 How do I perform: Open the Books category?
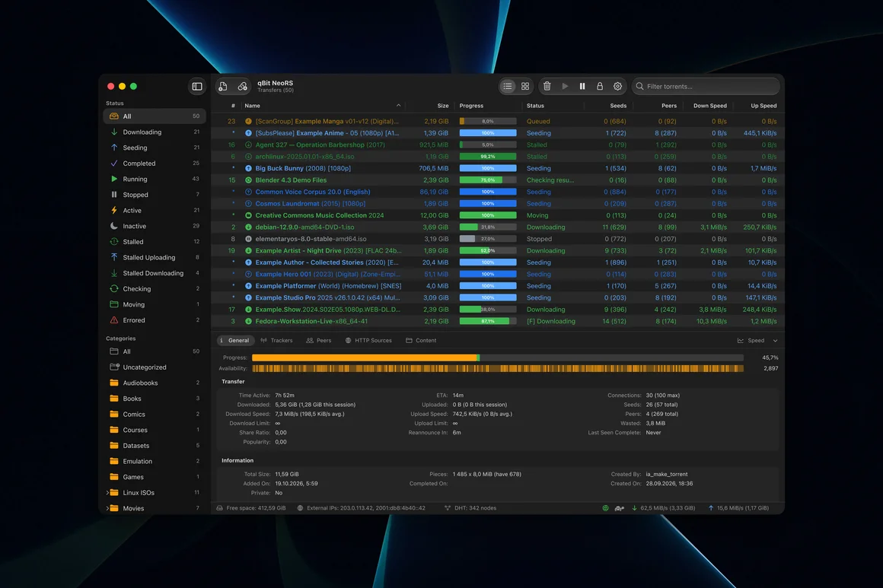[x=155, y=399]
